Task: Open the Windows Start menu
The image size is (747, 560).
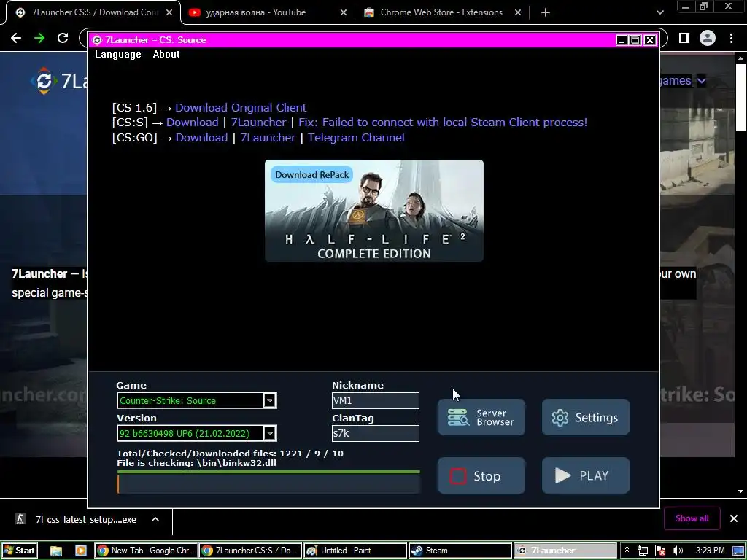Action: 20,551
